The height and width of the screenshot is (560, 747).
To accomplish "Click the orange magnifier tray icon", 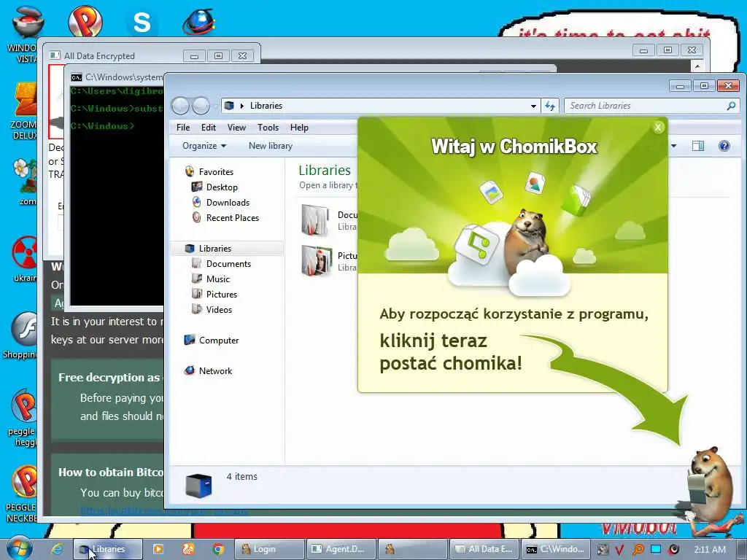I will 638,550.
